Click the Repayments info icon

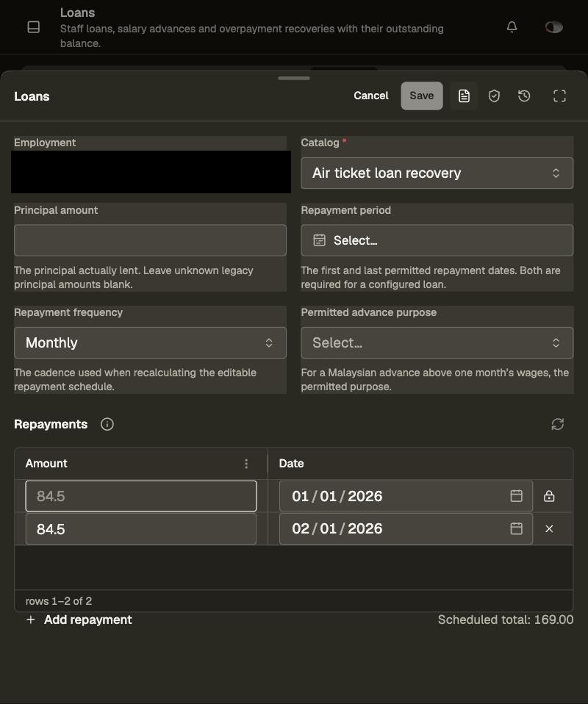[107, 424]
